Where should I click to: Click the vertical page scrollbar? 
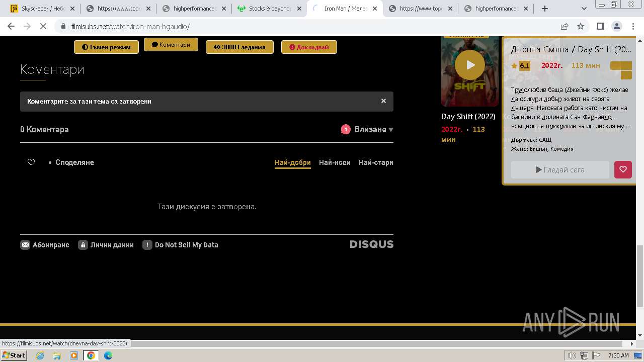tap(640, 275)
